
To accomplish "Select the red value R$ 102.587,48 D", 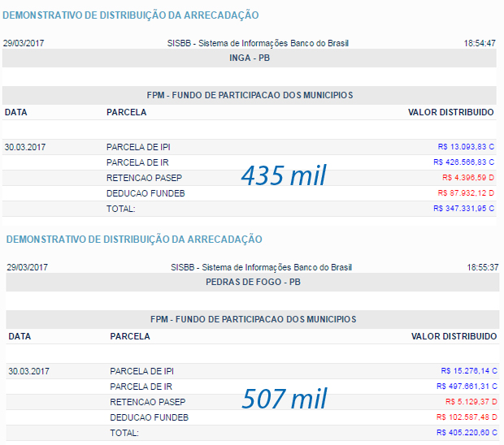I will click(467, 417).
